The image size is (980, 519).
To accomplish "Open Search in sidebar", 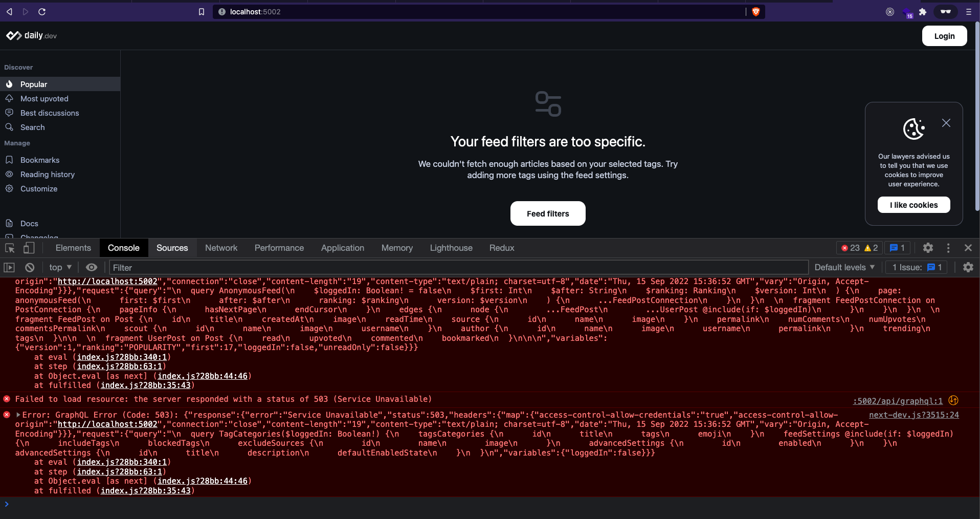I will point(60,127).
